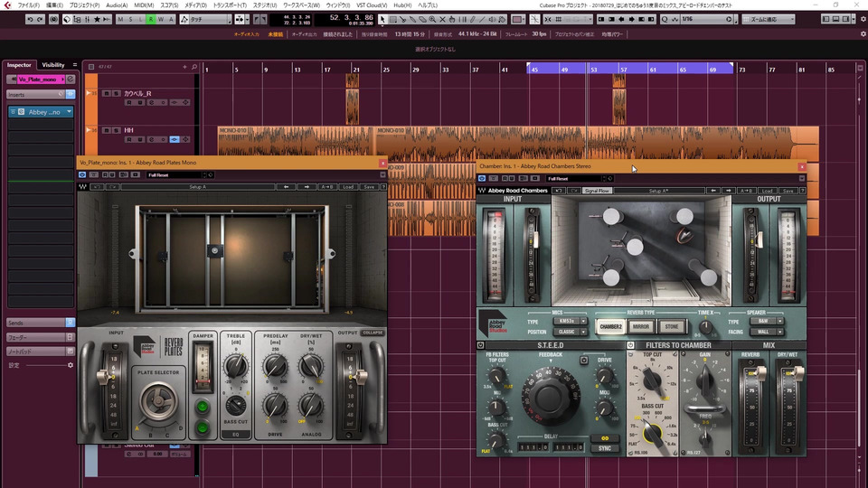Screen dimensions: 868x488
Task: Click the undo arrow in Chambers plugin toolbar
Action: coord(559,191)
